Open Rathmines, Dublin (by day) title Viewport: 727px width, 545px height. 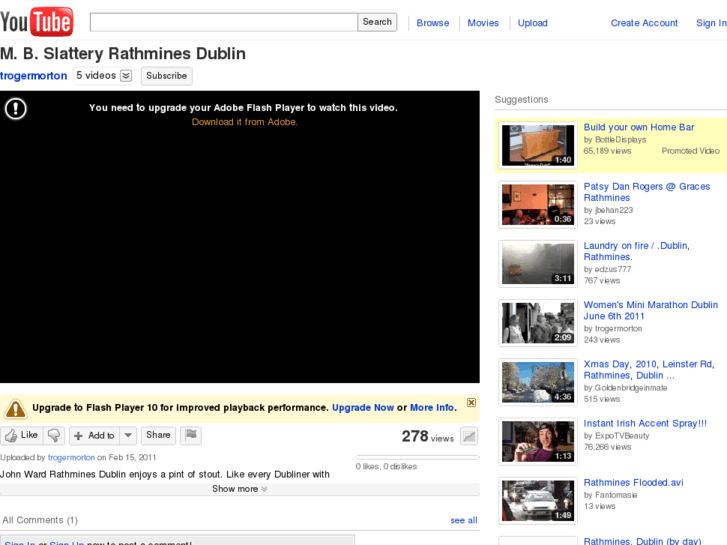pyautogui.click(x=642, y=541)
